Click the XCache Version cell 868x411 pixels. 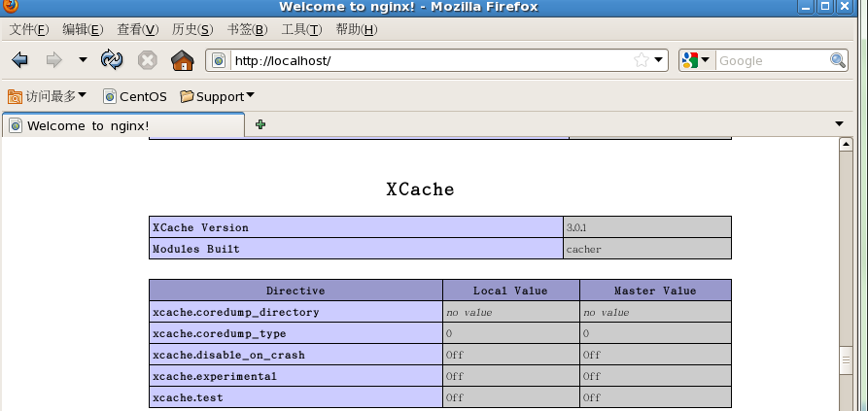356,227
